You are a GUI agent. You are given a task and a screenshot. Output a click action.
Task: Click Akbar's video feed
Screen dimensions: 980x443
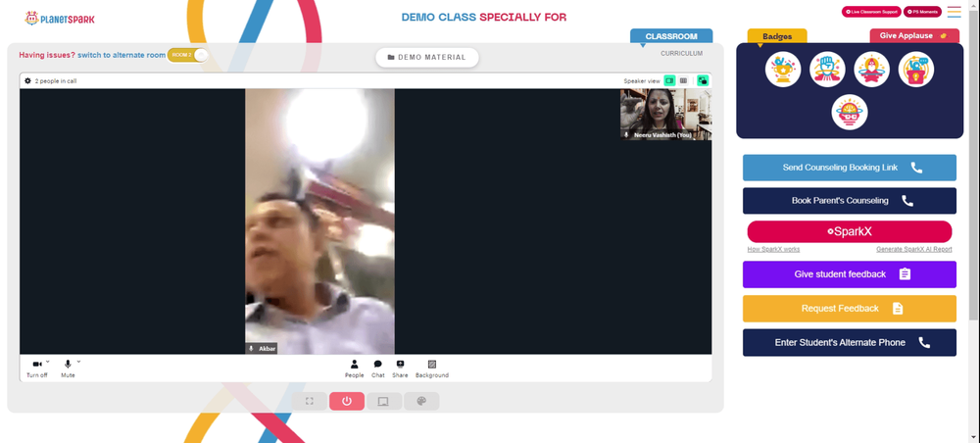(x=319, y=221)
